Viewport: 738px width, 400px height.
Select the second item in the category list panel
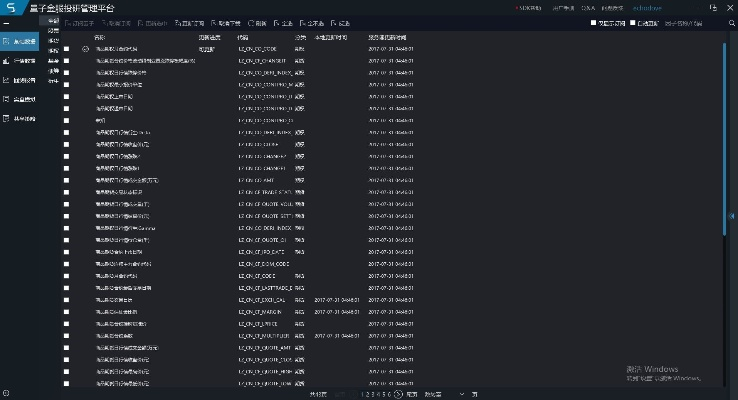[54, 30]
